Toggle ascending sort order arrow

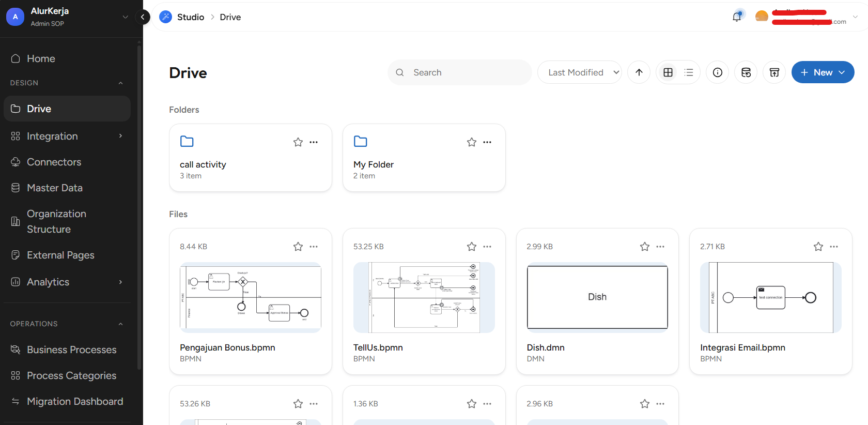[x=639, y=72]
